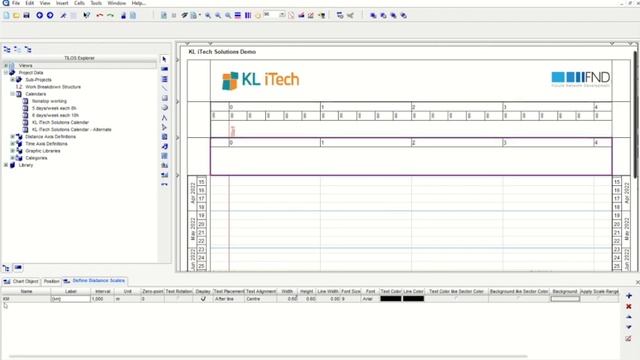Click the 'After line' Text Placement cell
Screen dimensions: 640x360
pyautogui.click(x=229, y=299)
